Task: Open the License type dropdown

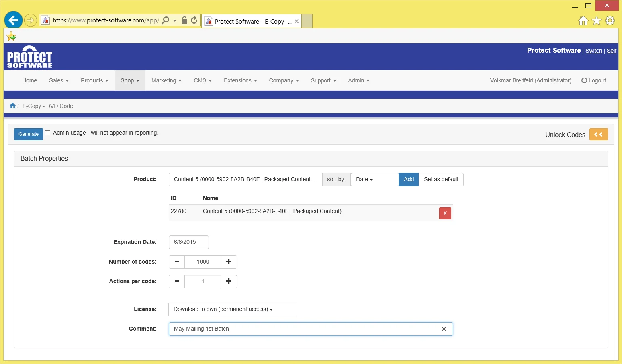Action: (232, 309)
